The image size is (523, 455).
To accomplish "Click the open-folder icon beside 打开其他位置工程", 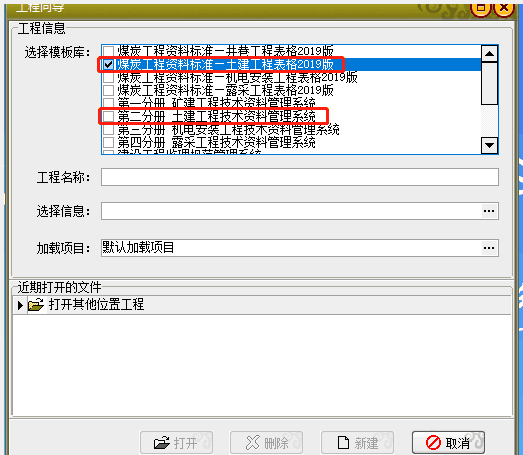I will (36, 305).
